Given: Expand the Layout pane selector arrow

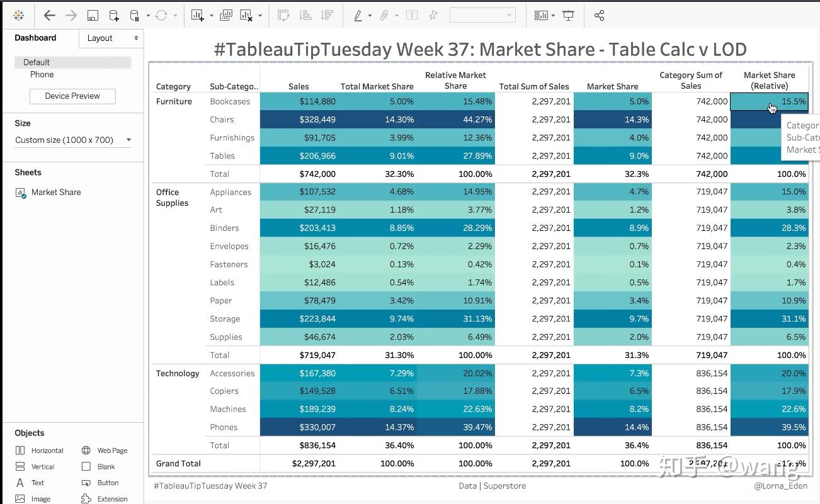Looking at the screenshot, I should click(136, 38).
